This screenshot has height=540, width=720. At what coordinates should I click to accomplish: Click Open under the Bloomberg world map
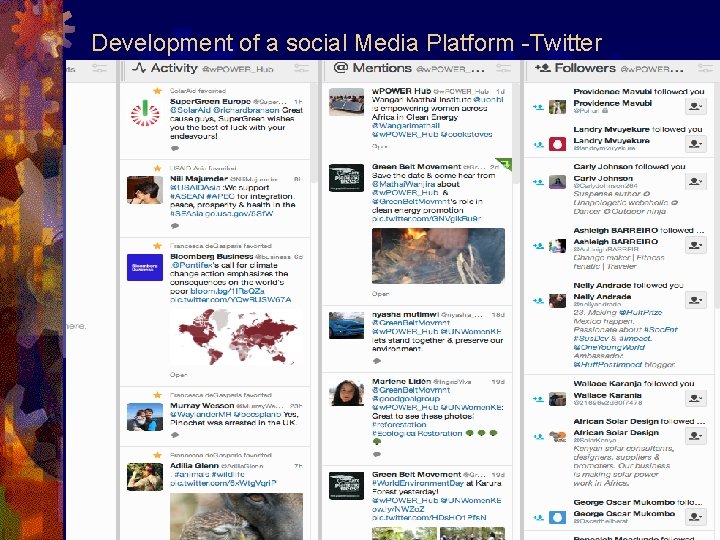(178, 375)
